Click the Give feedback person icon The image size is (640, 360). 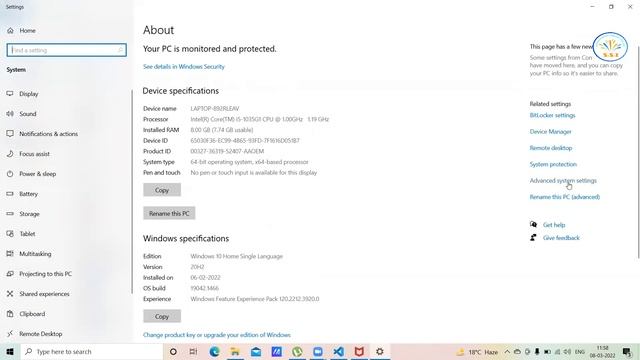tap(533, 238)
